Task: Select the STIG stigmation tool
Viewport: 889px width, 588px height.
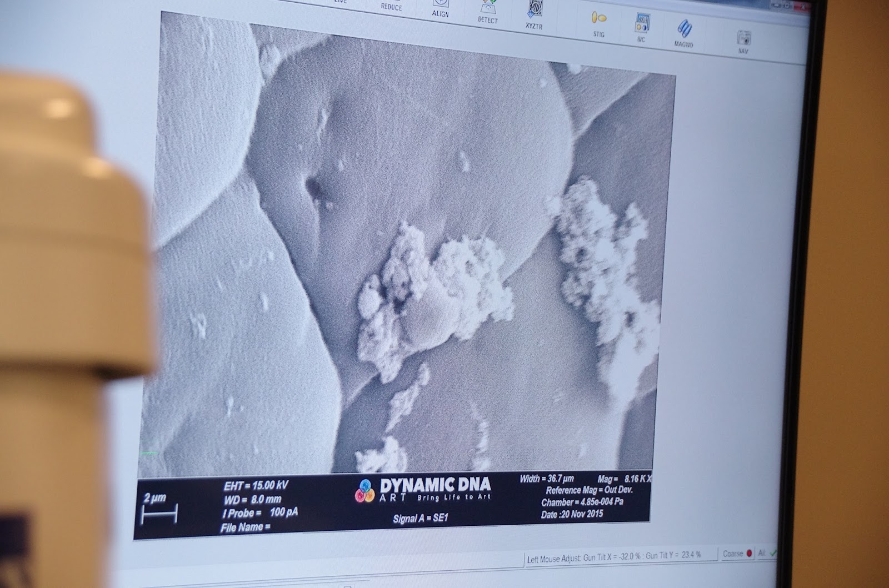Action: (x=598, y=24)
